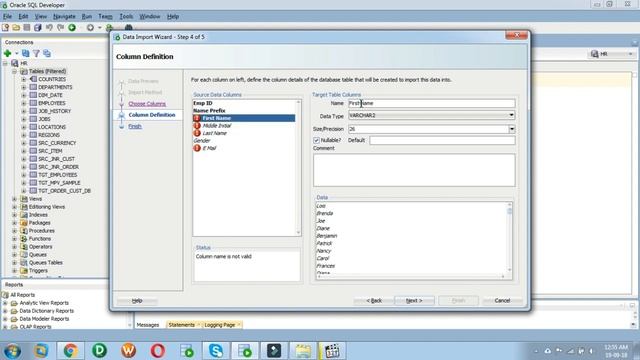Expand the EMPLOYEES table node

coord(24,103)
